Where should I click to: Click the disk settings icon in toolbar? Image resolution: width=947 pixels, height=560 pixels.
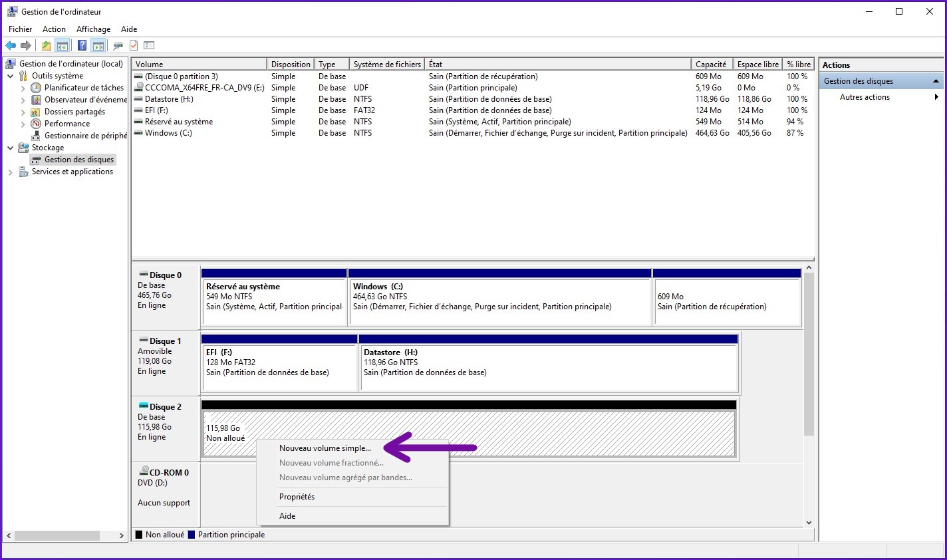click(x=118, y=45)
